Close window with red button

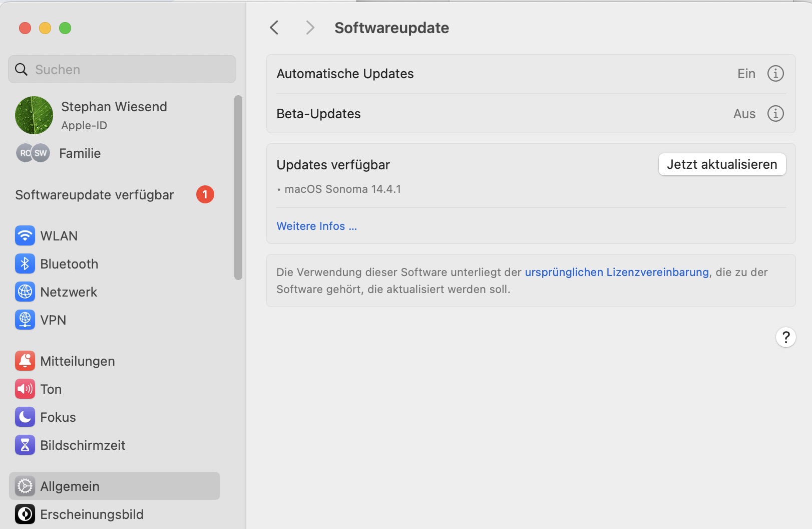(x=25, y=28)
